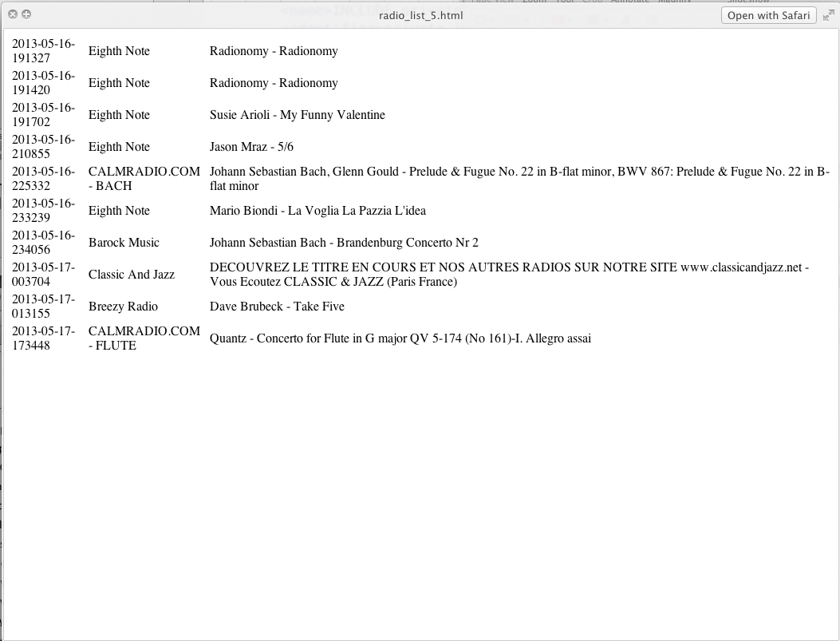Screen dimensions: 840x641
Task: Select the Susie Arioli - My Funny Valentine entry
Action: 298,115
